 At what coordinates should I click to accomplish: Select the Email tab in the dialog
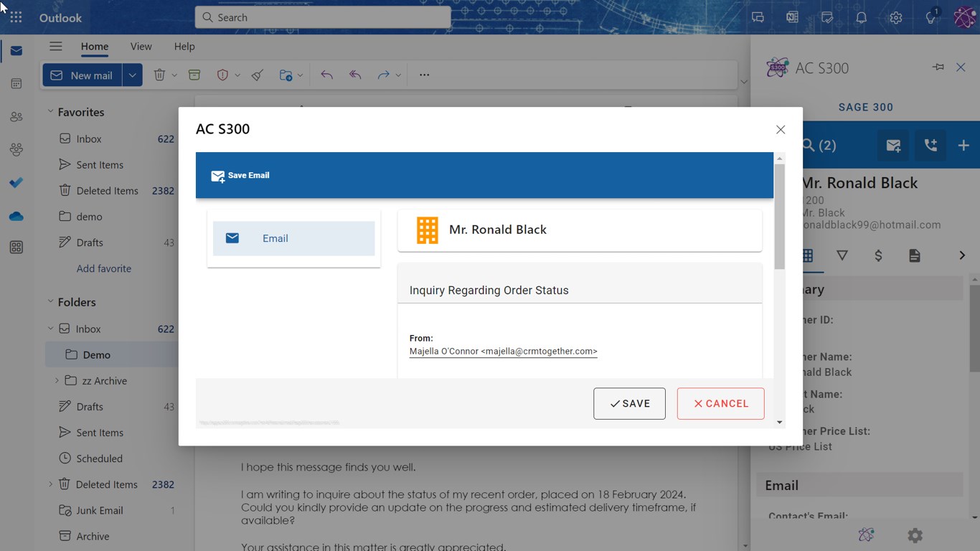[x=293, y=238]
